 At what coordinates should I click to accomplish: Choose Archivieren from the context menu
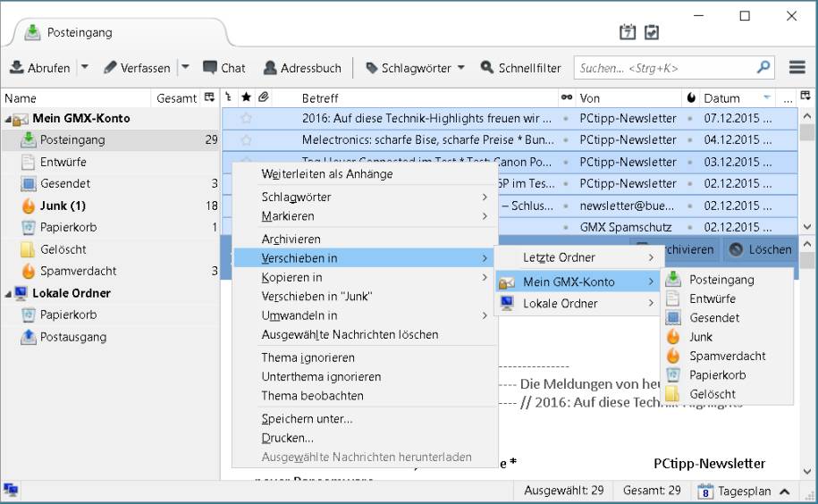coord(291,239)
